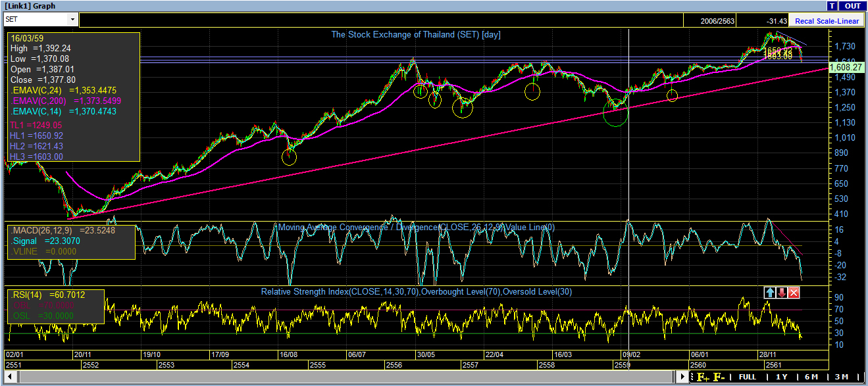Click the 02/01 date axis label
Image resolution: width=868 pixels, height=386 pixels.
[16, 354]
